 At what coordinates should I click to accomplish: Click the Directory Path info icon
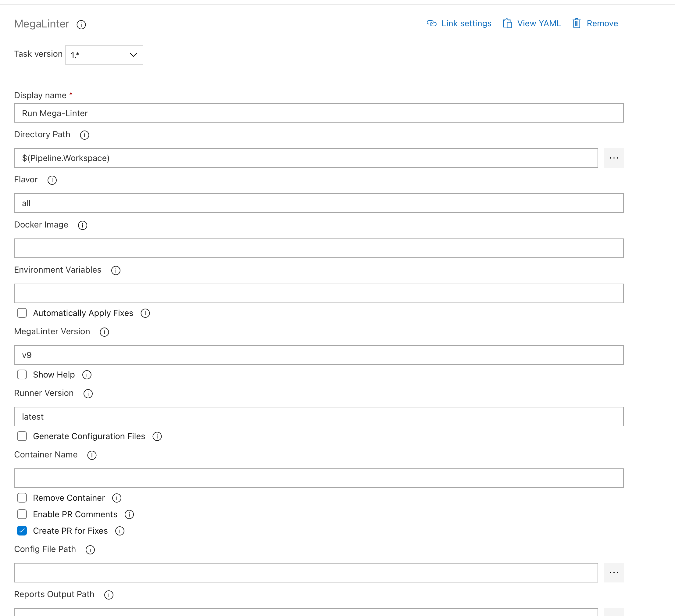(x=84, y=135)
